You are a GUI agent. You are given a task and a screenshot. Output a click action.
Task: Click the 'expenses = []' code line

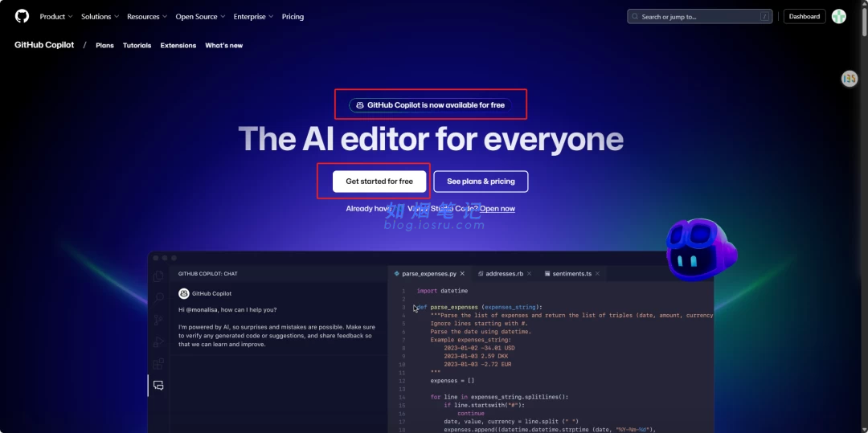[452, 381]
